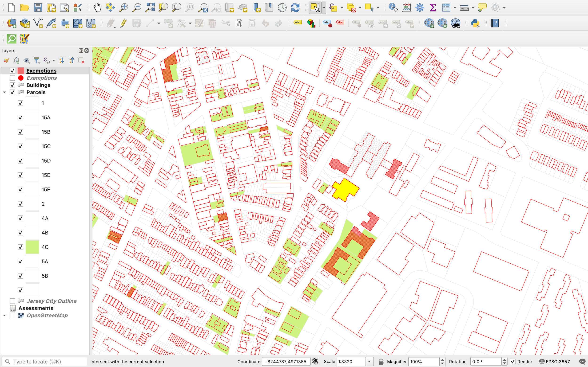This screenshot has width=588, height=367.
Task: Select the Pan Map hand tool
Action: [x=97, y=8]
